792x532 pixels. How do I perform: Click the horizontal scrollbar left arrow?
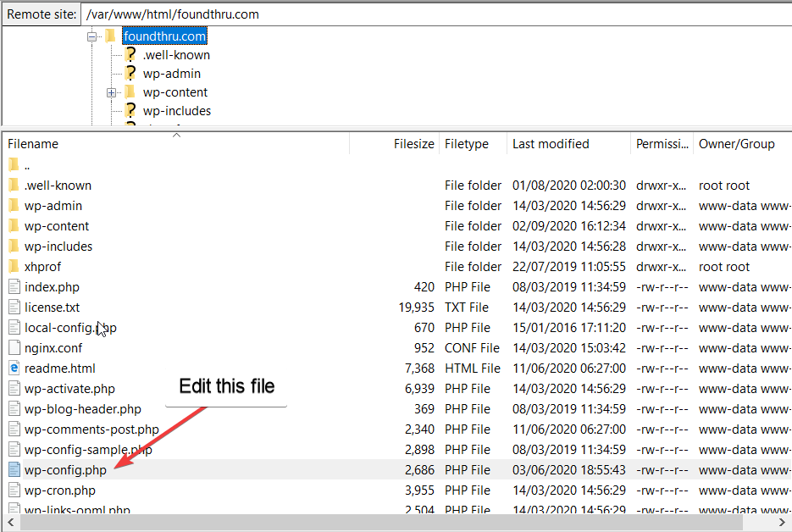[10, 523]
